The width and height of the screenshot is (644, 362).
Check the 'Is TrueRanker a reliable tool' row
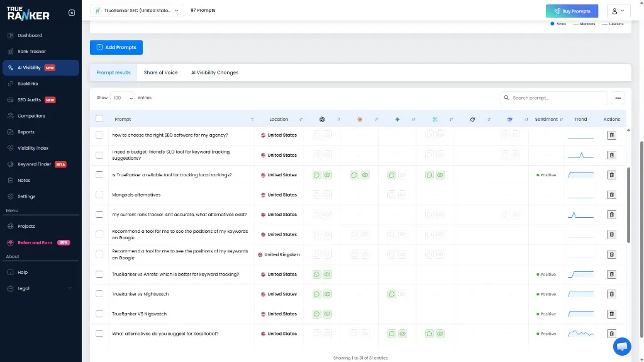tap(99, 175)
